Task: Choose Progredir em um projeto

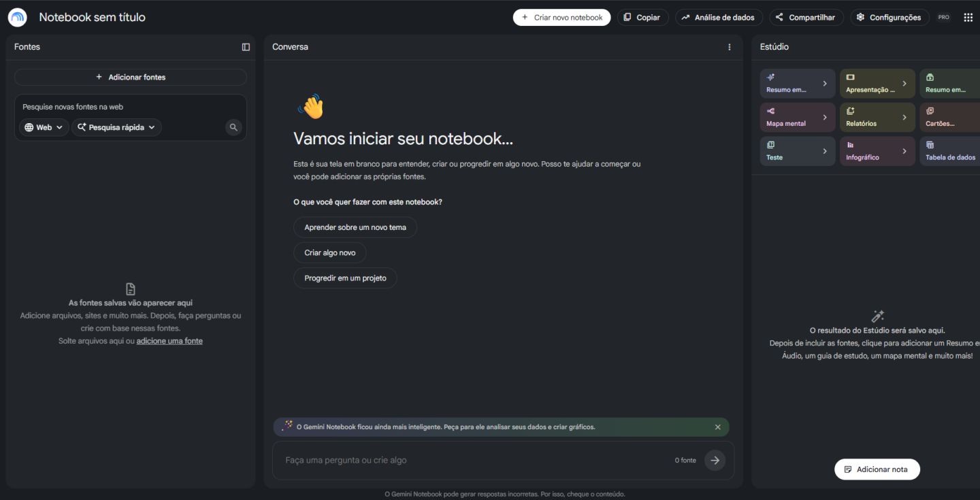Action: pos(345,278)
